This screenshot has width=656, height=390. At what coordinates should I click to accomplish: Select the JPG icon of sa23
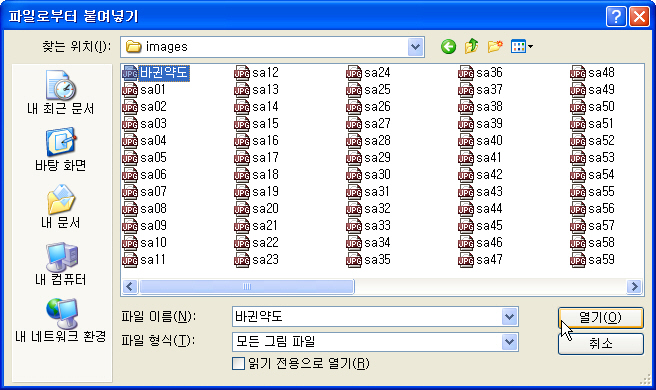coord(242,259)
